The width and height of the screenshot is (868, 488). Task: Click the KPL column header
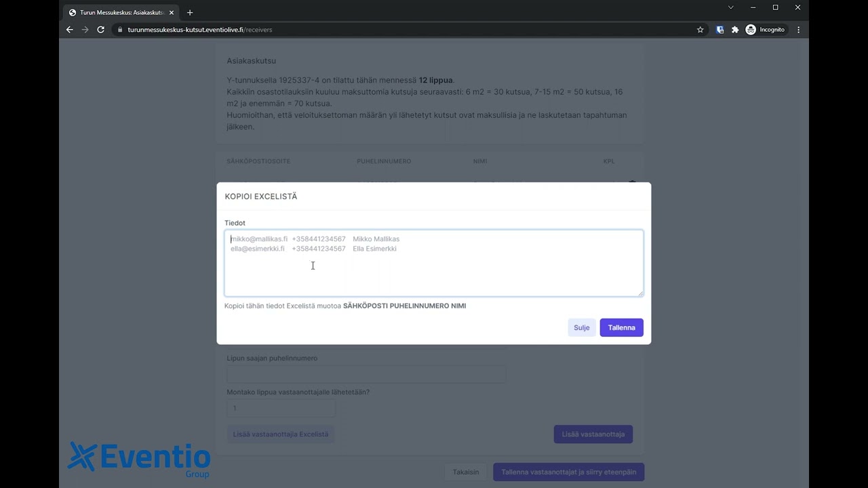(x=609, y=161)
